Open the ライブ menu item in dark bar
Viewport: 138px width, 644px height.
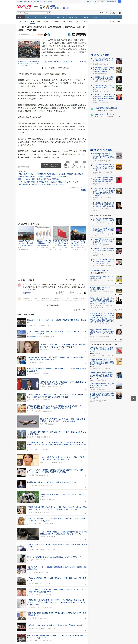pyautogui.click(x=37, y=17)
